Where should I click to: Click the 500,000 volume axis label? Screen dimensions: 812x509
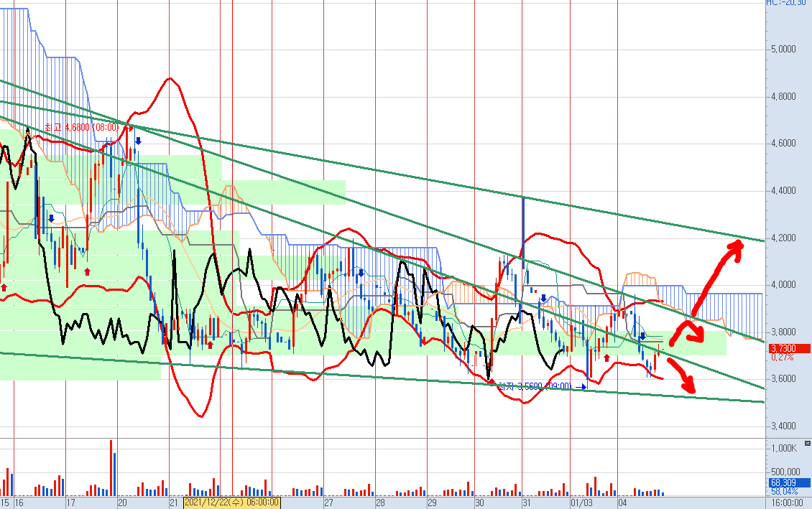[785, 472]
